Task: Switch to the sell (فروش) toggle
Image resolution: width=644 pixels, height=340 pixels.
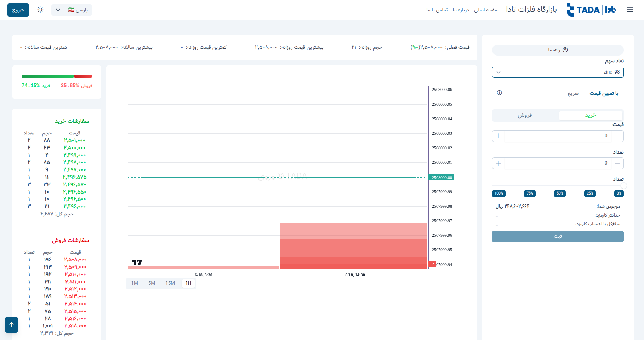Action: point(525,116)
